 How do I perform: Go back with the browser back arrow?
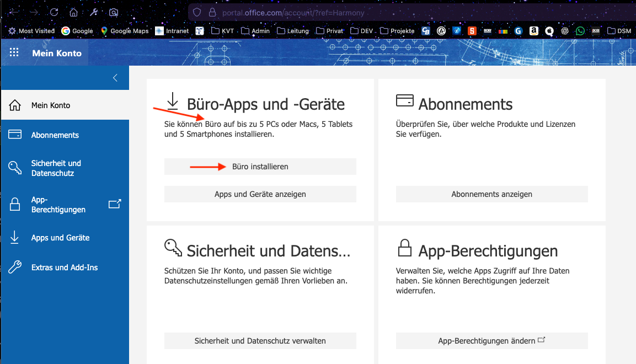(14, 12)
